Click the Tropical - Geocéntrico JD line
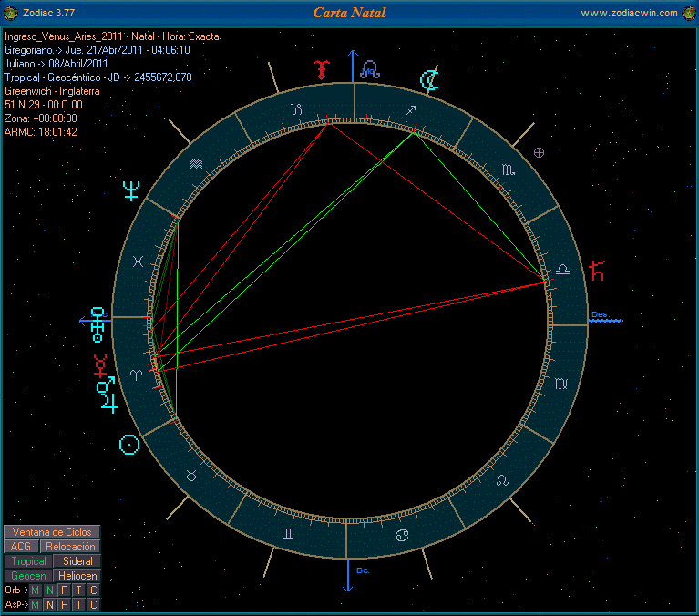The width and height of the screenshot is (699, 616). pyautogui.click(x=98, y=77)
